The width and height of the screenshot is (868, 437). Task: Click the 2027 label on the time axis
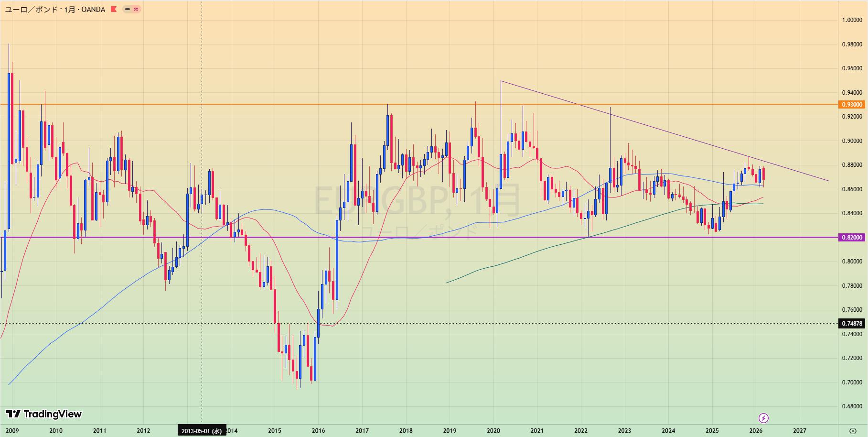[799, 431]
